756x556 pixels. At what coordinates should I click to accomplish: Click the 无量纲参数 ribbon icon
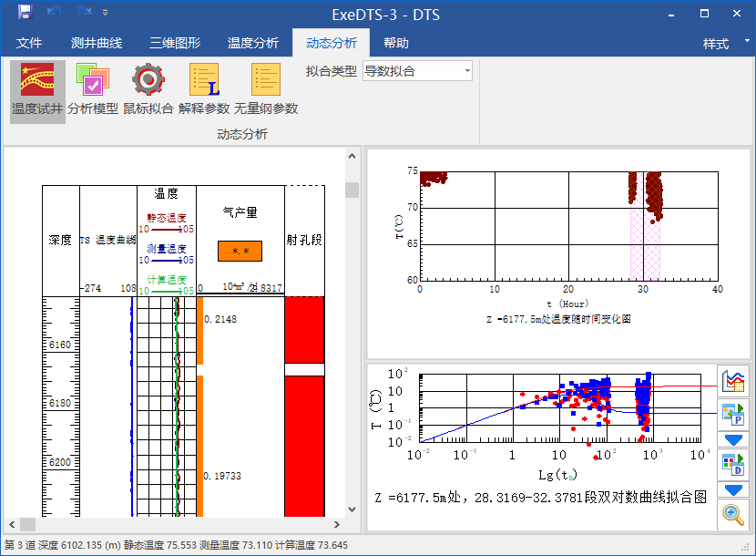point(266,91)
